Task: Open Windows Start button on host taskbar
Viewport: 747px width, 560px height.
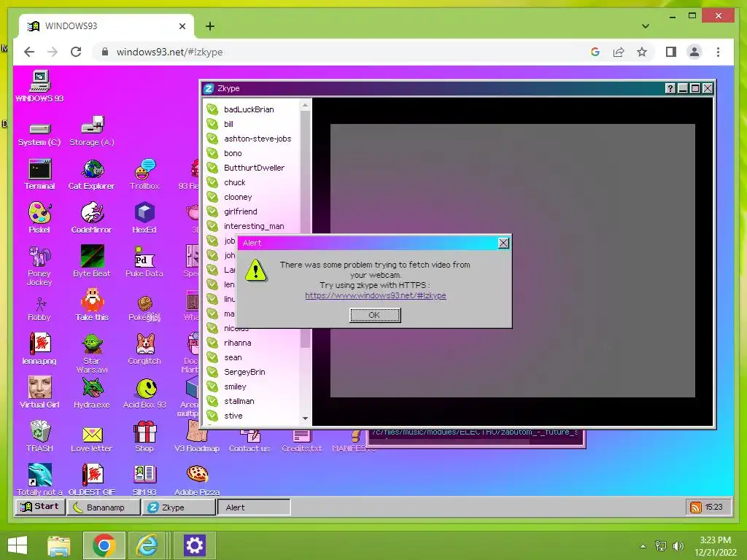Action: coord(18,545)
